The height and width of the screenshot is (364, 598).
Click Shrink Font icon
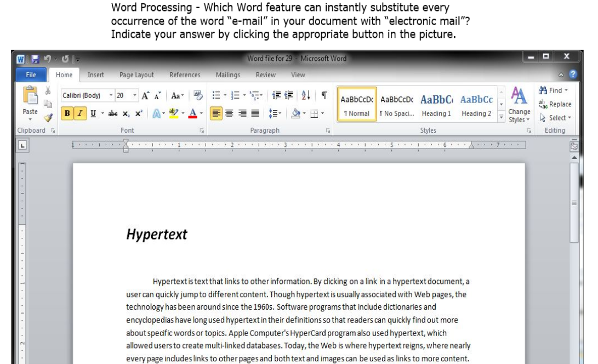[157, 95]
